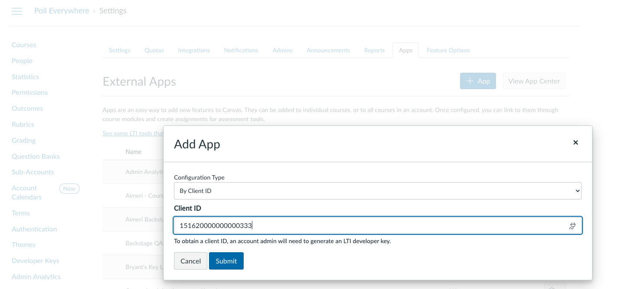
Task: Open Authentication in the sidebar
Action: tap(34, 229)
